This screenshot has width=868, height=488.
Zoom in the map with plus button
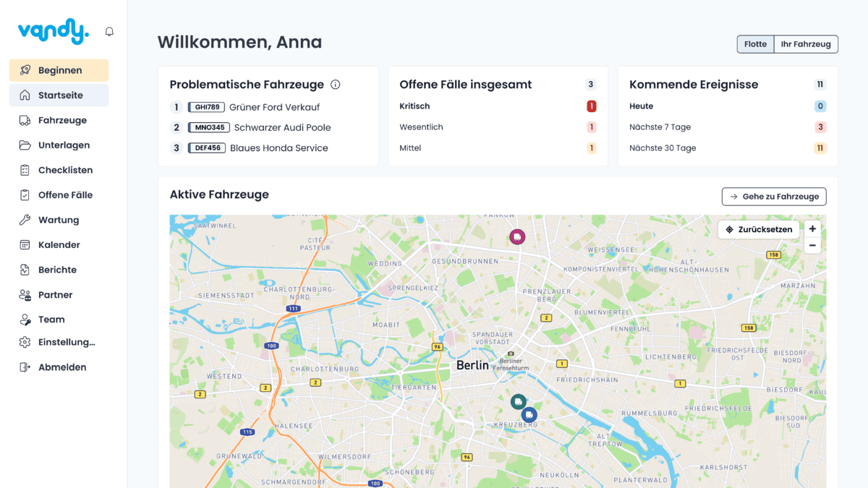tap(812, 229)
